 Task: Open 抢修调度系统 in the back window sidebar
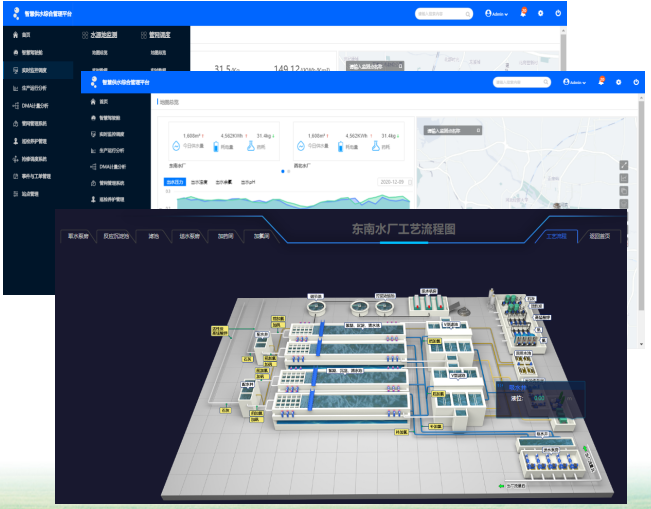click(x=30, y=159)
